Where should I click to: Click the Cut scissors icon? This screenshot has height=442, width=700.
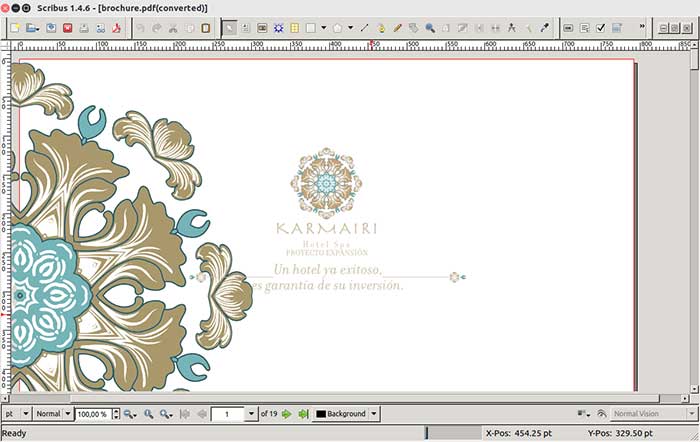click(x=173, y=28)
